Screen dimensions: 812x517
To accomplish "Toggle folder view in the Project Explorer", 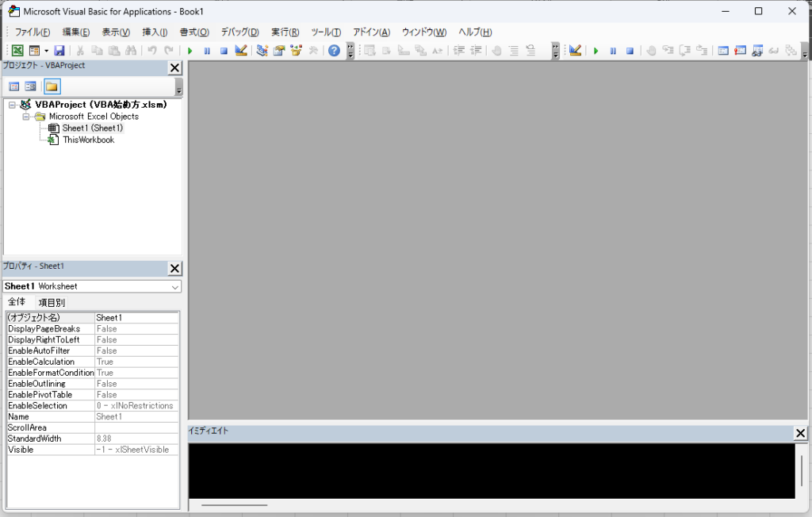I will (x=52, y=86).
